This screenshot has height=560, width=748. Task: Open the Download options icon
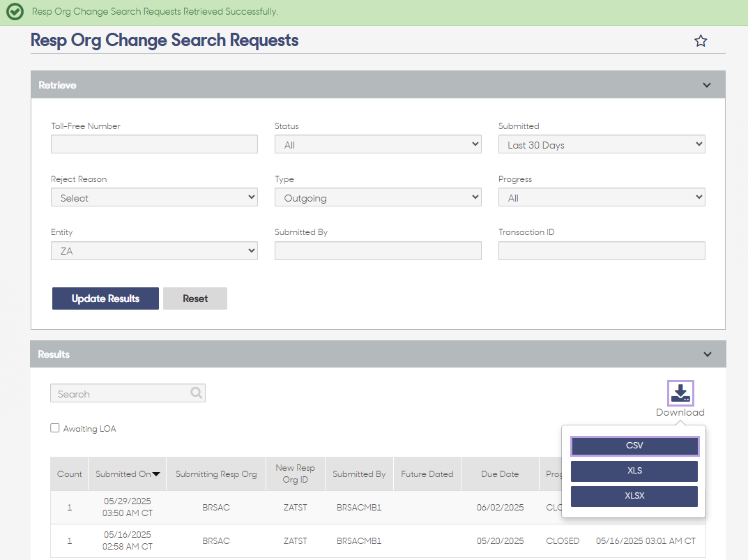[x=680, y=393]
